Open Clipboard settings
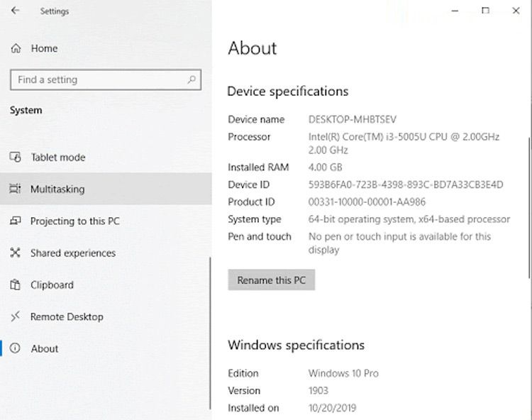 106,284
